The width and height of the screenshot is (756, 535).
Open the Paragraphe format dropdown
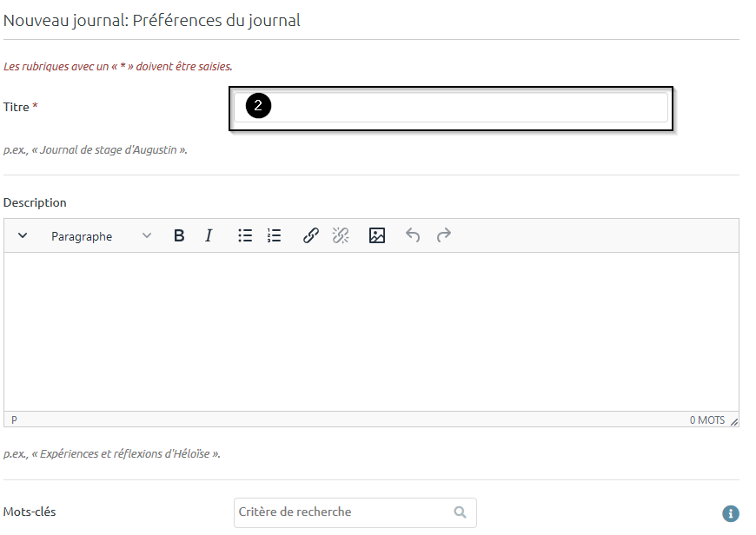pos(101,236)
